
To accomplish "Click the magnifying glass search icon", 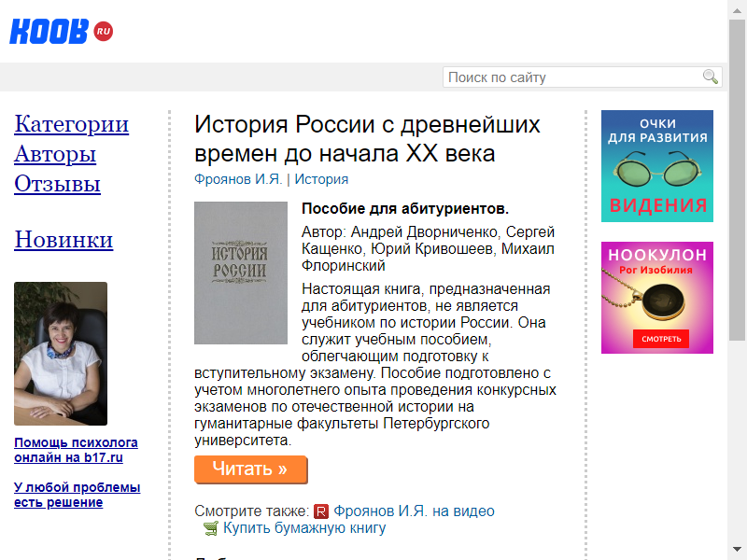I will pos(711,77).
